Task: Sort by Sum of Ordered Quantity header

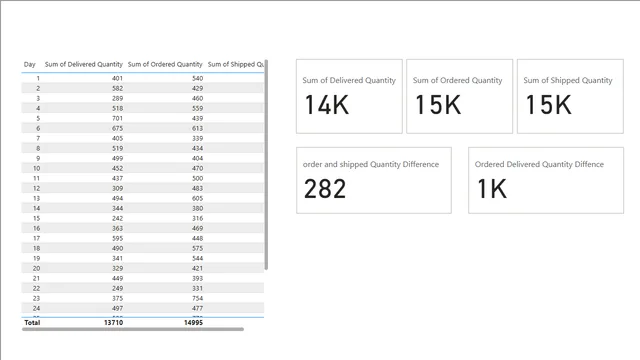Action: click(165, 64)
